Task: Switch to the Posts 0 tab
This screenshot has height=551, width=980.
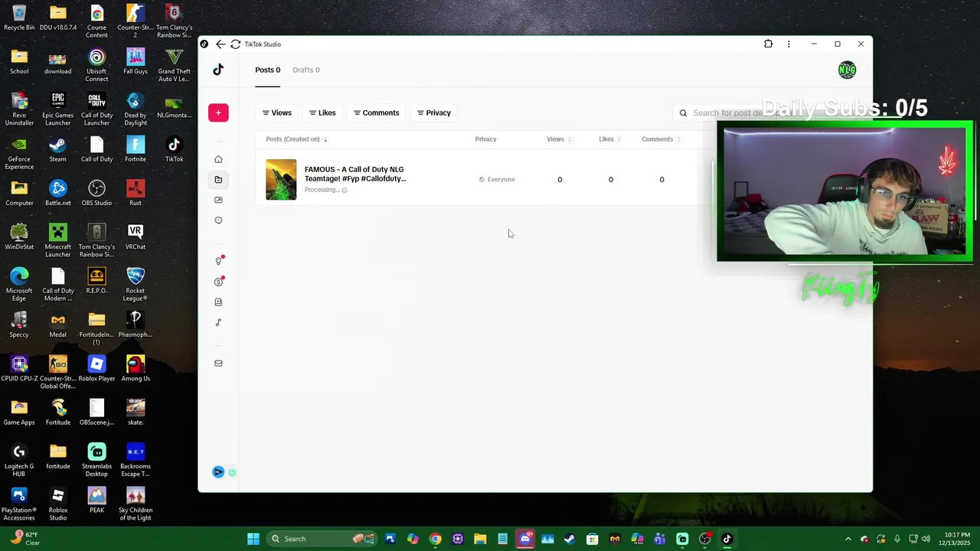Action: tap(267, 70)
